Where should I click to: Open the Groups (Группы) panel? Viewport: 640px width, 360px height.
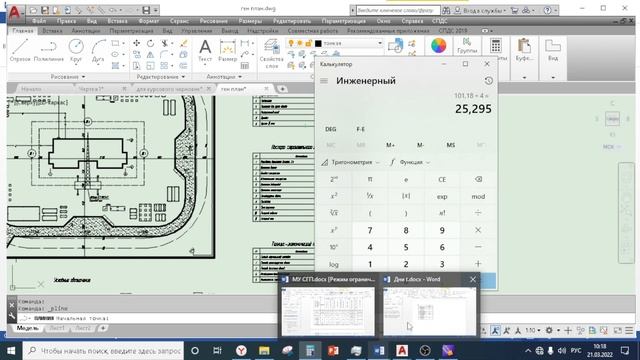click(x=467, y=46)
